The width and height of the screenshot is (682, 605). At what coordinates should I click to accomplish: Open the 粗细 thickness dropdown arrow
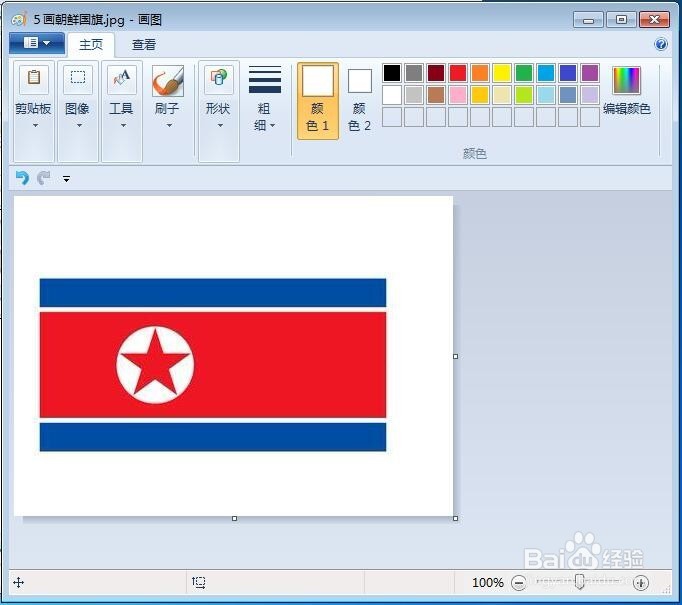pyautogui.click(x=273, y=126)
